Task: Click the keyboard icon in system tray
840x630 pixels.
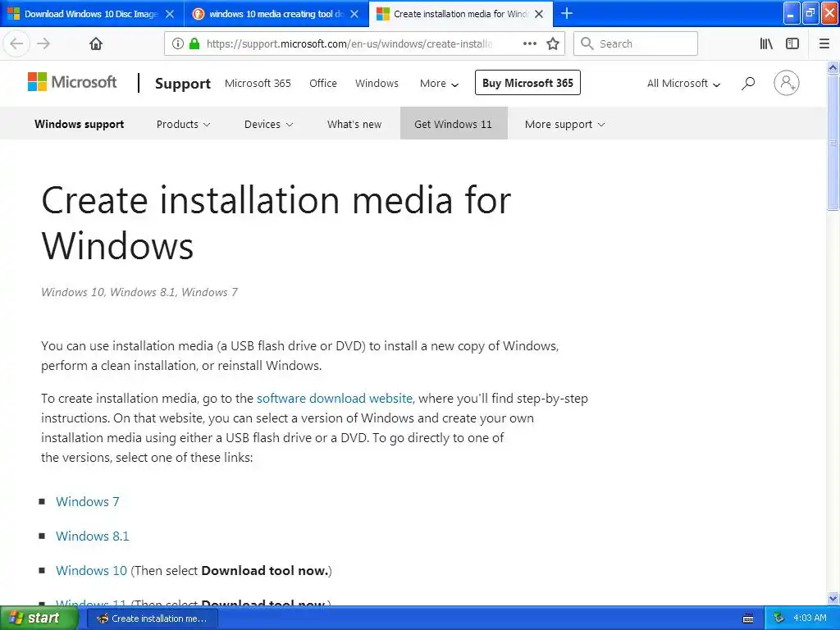Action: [748, 619]
